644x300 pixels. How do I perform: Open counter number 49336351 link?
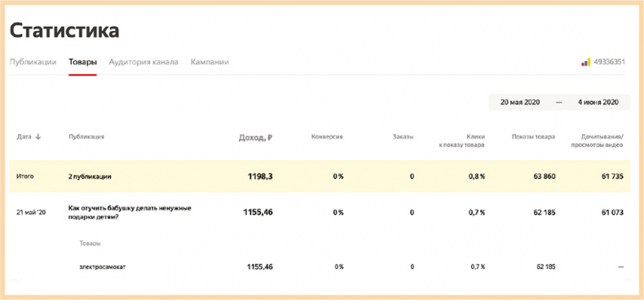click(x=610, y=62)
